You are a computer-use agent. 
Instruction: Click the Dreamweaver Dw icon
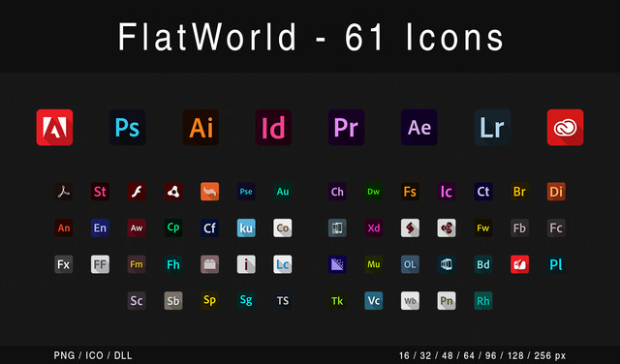tap(374, 192)
